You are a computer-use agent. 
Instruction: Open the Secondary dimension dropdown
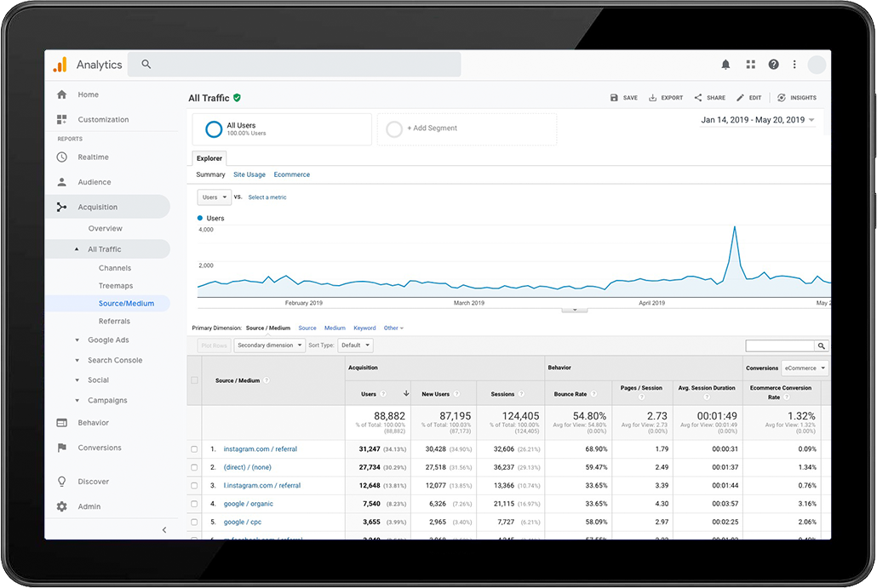(270, 345)
